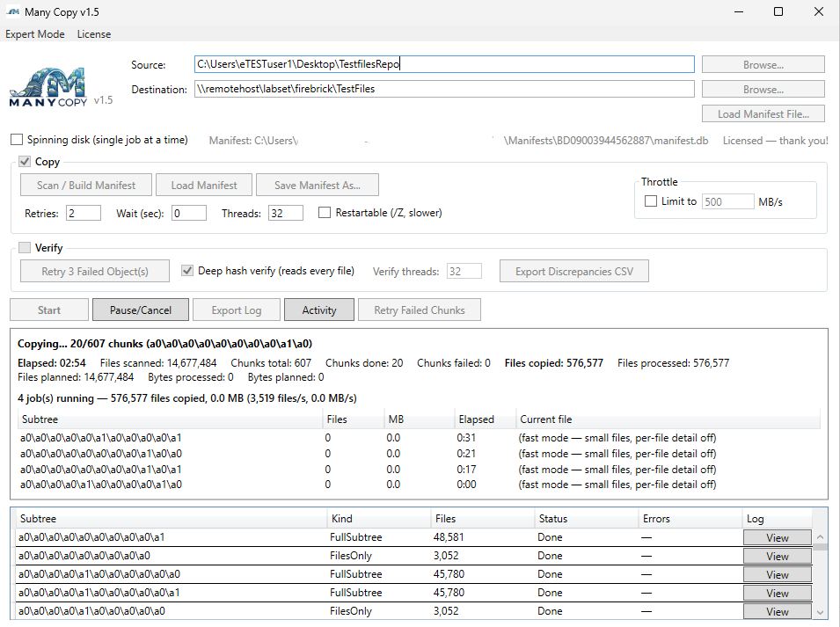
Task: Click the throttle MB/s limit field
Action: coord(727,202)
